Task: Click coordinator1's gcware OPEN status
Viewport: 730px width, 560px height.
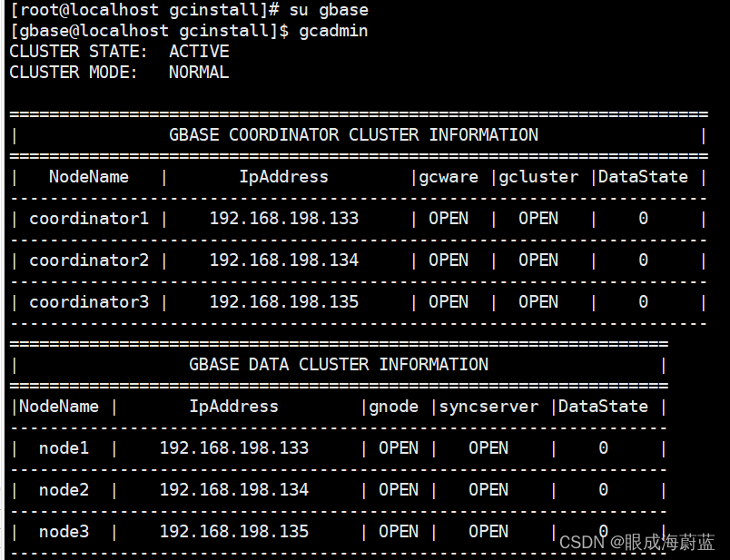Action: click(x=449, y=219)
